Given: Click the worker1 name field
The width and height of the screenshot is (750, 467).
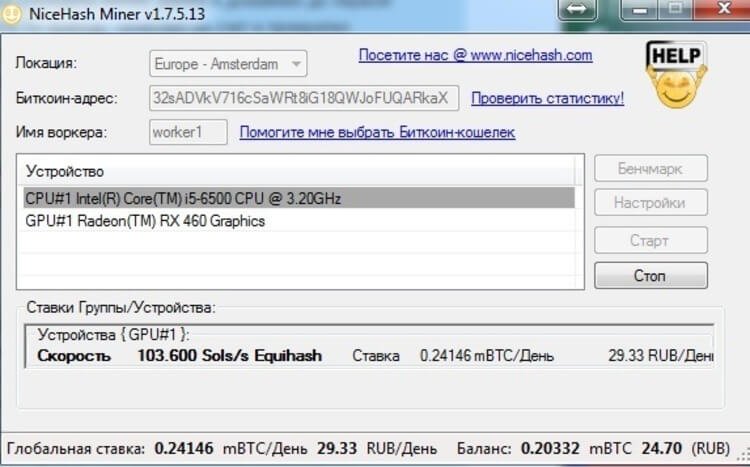Looking at the screenshot, I should tap(188, 132).
